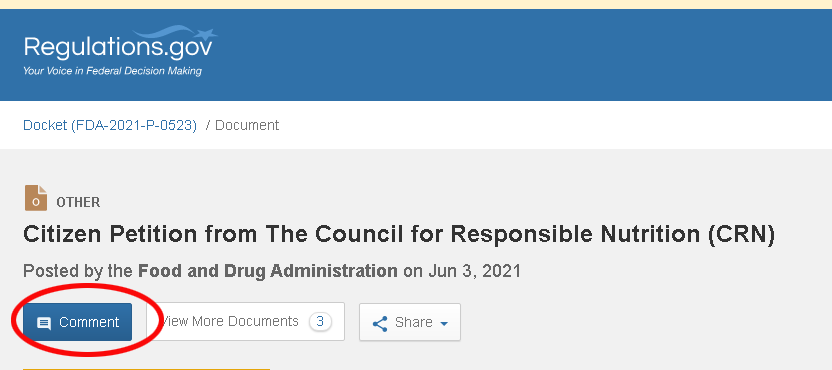832x370 pixels.
Task: Click the speech bubble icon in Comment button
Action: [x=44, y=323]
